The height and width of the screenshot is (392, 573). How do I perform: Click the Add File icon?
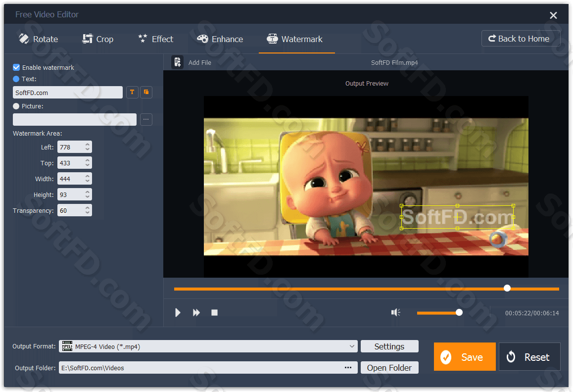coord(177,62)
